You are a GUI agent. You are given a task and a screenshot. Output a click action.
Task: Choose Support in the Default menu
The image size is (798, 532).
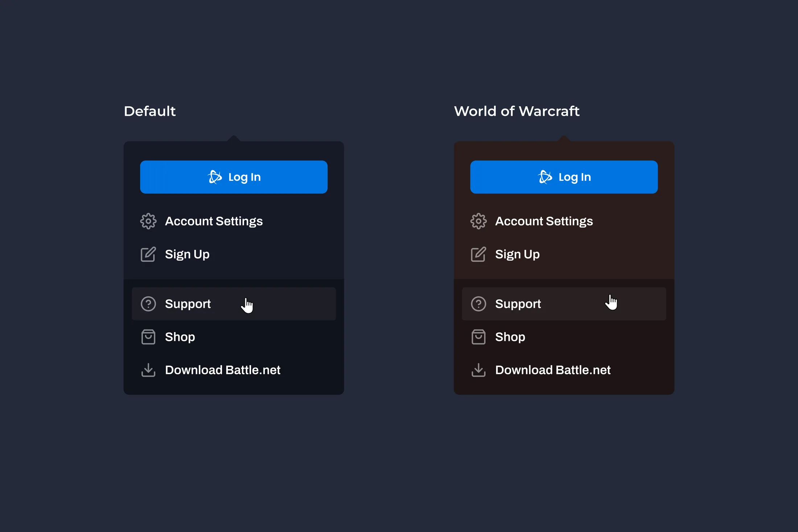pos(234,304)
